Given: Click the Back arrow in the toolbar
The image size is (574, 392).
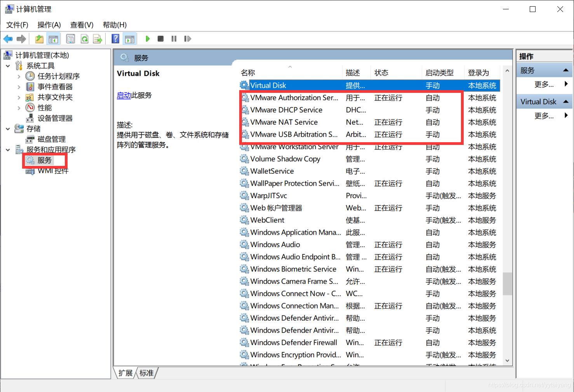Looking at the screenshot, I should (x=8, y=39).
